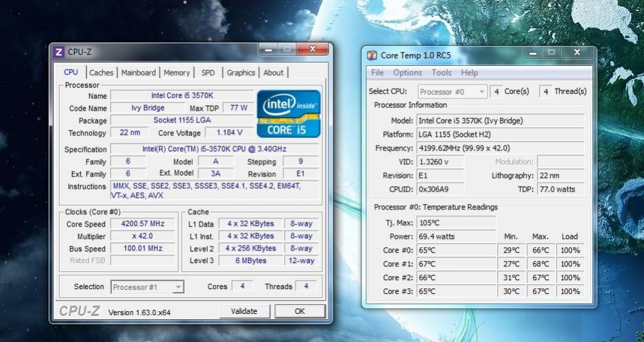Open the Graphics tab in CPU-Z
This screenshot has width=644, height=342.
tap(241, 73)
